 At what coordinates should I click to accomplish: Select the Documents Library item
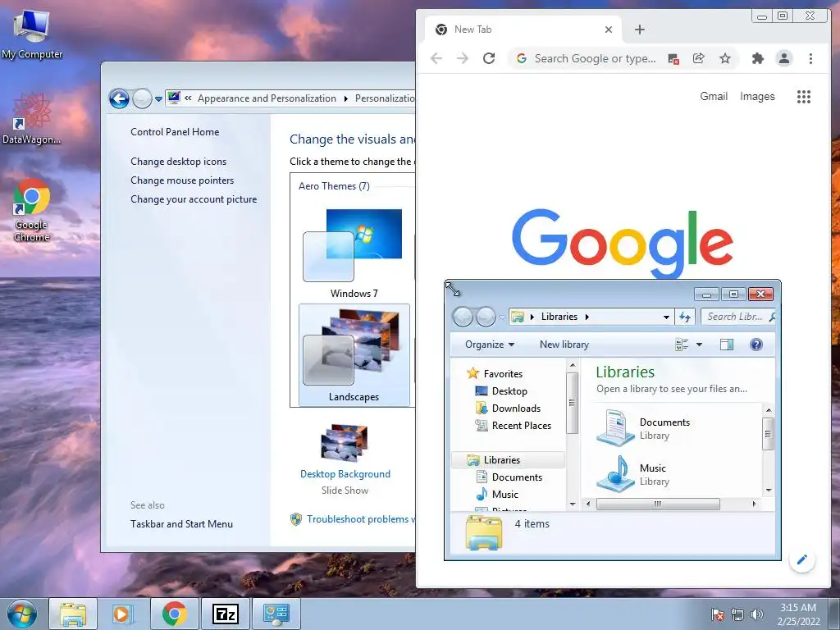click(x=643, y=428)
